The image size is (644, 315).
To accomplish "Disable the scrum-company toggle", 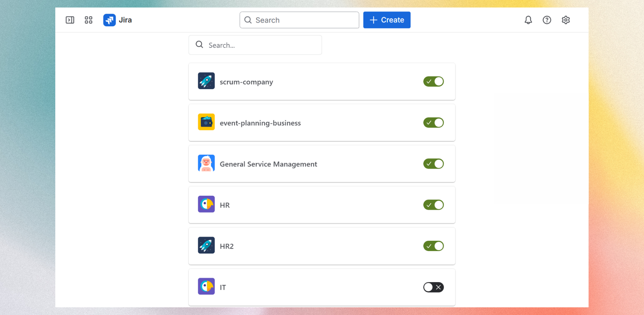I will click(x=433, y=81).
